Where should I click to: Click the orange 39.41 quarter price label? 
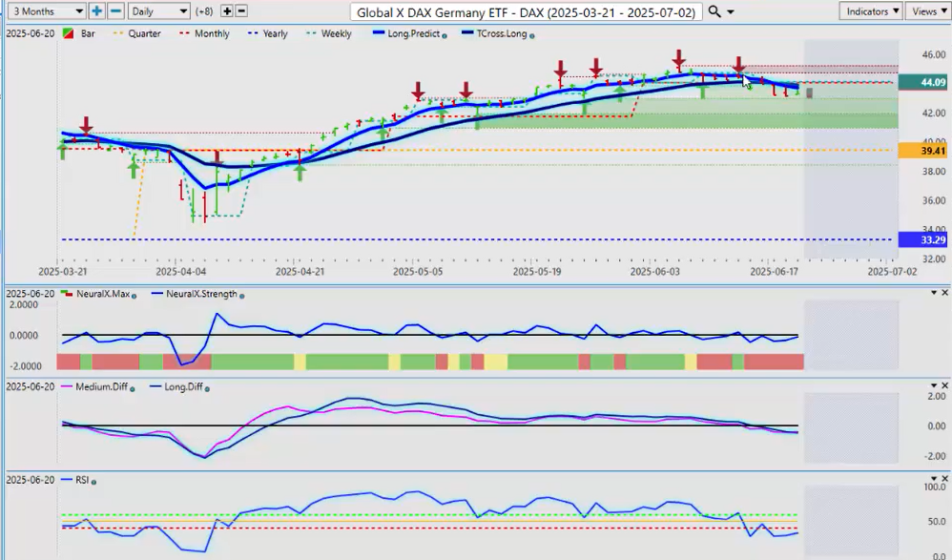click(922, 151)
